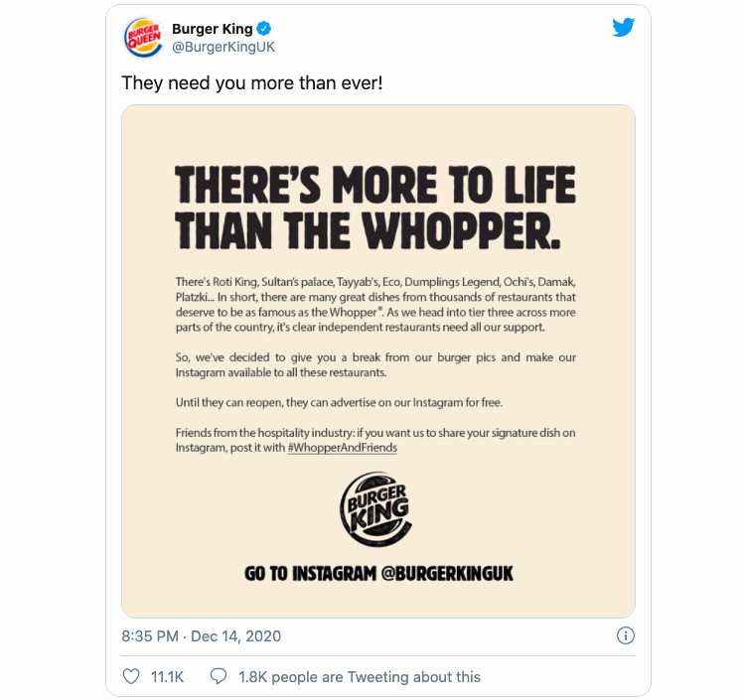Click the Friends from the hospitality industry text
Image resolution: width=744 pixels, height=700 pixels.
coord(375,440)
